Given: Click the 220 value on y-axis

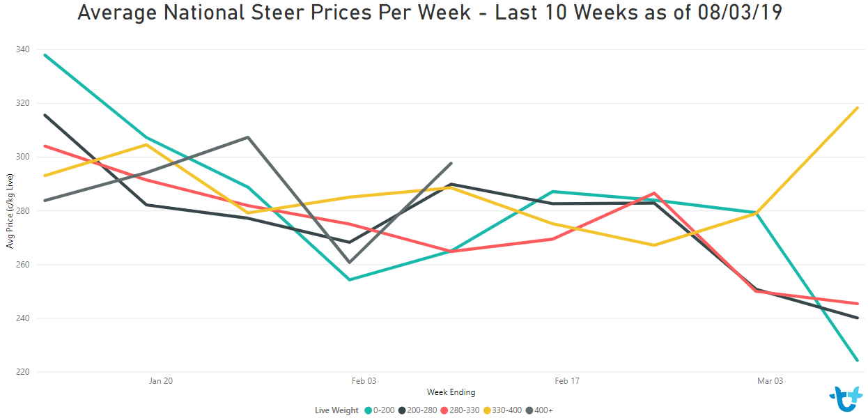Looking at the screenshot, I should coord(22,372).
